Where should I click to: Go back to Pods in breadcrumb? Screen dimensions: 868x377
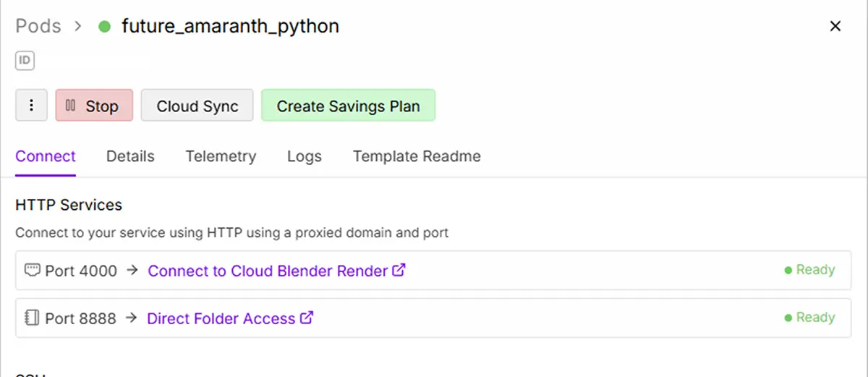pyautogui.click(x=38, y=27)
